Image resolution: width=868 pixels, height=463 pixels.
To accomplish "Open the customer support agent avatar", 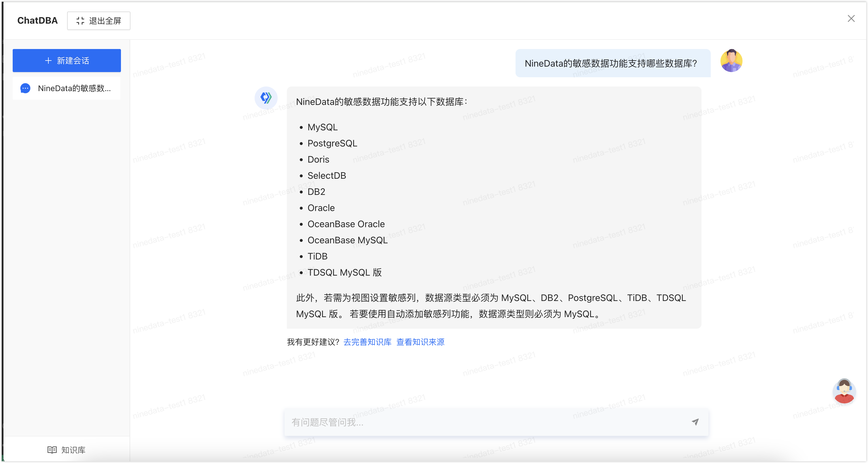I will coord(844,391).
